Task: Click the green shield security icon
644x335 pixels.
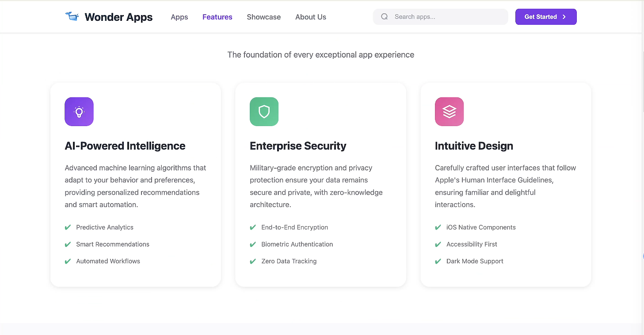Action: [x=264, y=112]
